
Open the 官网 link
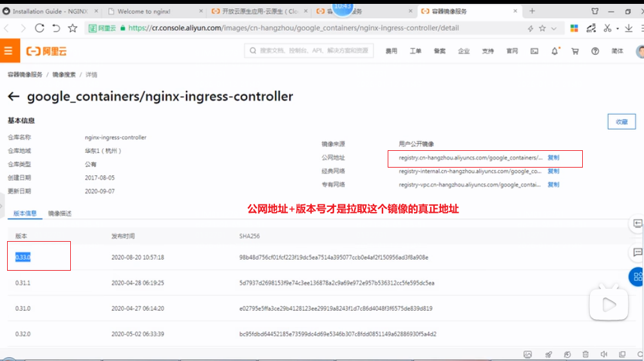coord(512,51)
